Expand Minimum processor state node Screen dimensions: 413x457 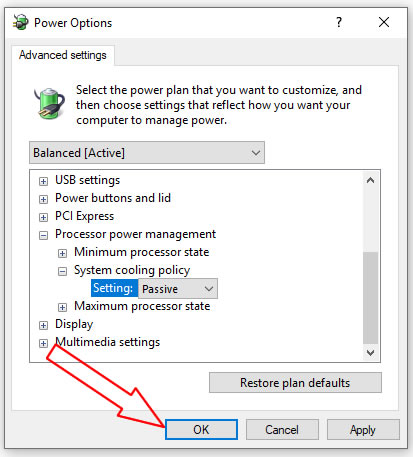tap(62, 253)
